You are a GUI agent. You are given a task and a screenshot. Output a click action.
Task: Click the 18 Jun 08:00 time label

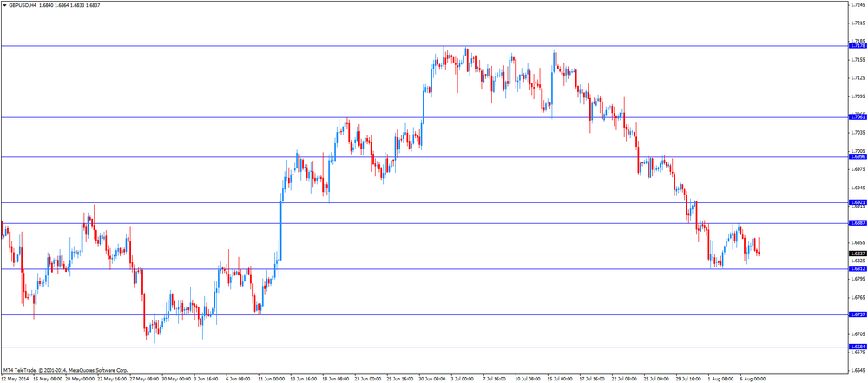coord(336,379)
